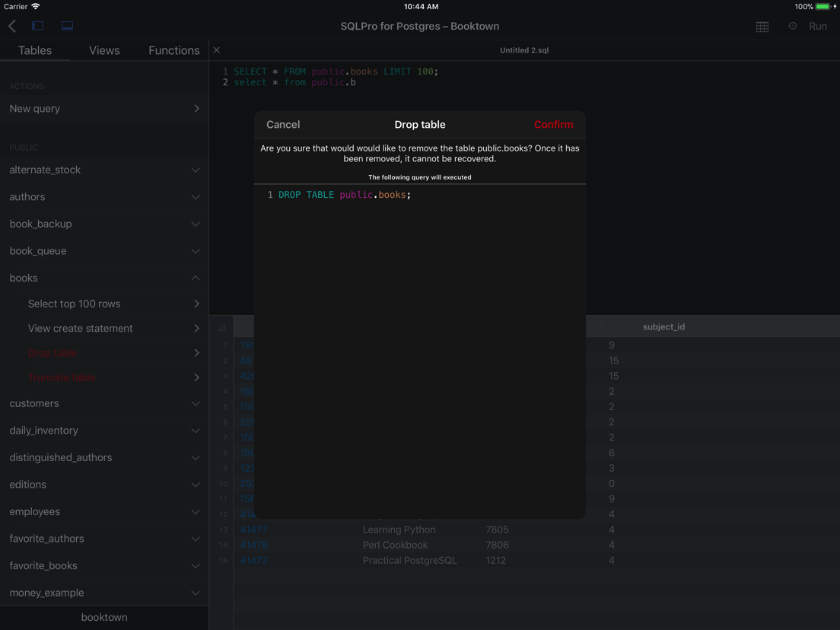The image size is (840, 630).
Task: Choose View create statement
Action: click(104, 329)
